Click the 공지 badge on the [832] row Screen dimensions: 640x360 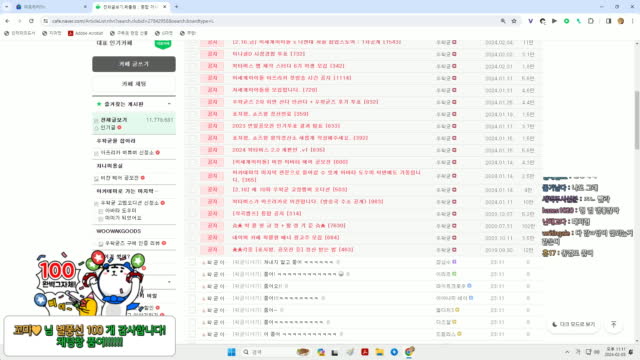(x=212, y=102)
